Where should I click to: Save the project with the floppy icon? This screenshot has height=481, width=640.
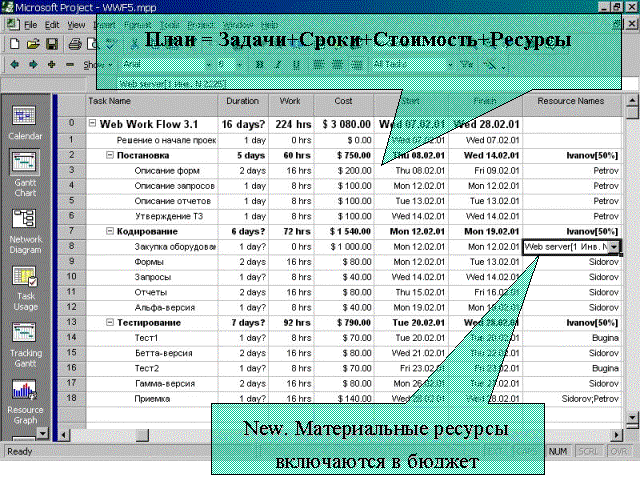[52, 44]
